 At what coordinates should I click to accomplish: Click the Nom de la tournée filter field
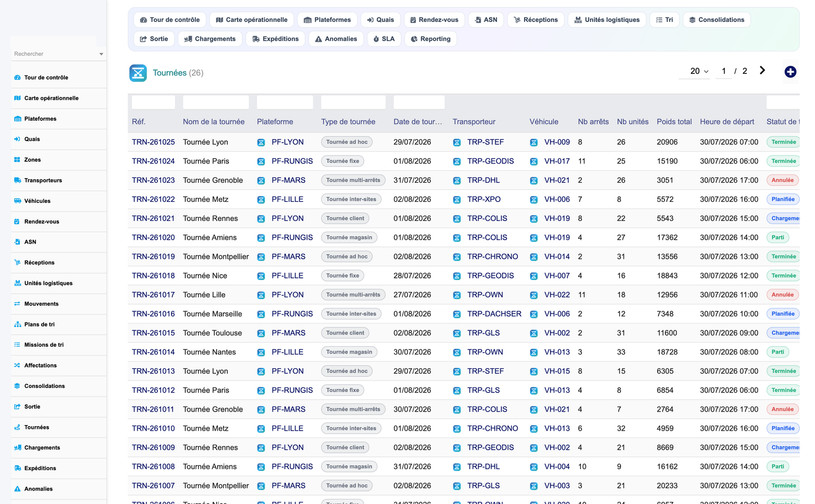[x=216, y=102]
